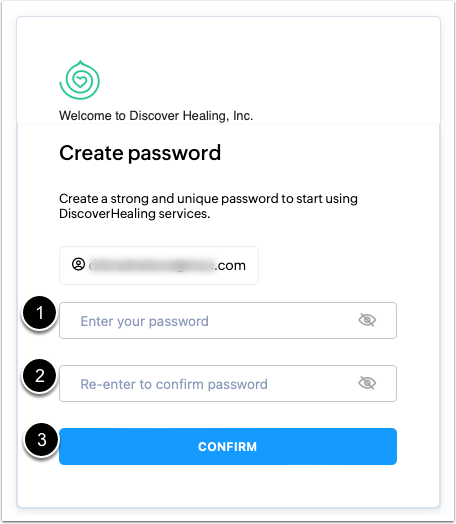Click the blue CONFIRM button
This screenshot has width=456, height=524.
(x=228, y=446)
